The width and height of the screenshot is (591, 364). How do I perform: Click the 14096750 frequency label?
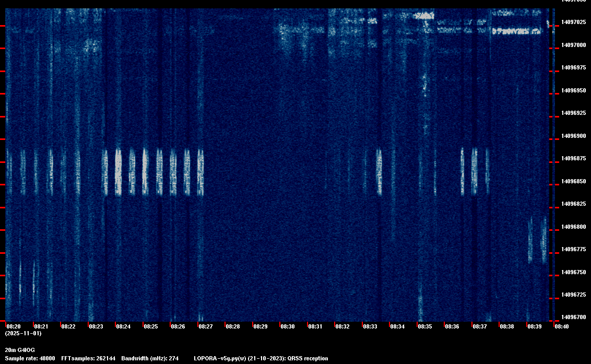[x=574, y=272]
